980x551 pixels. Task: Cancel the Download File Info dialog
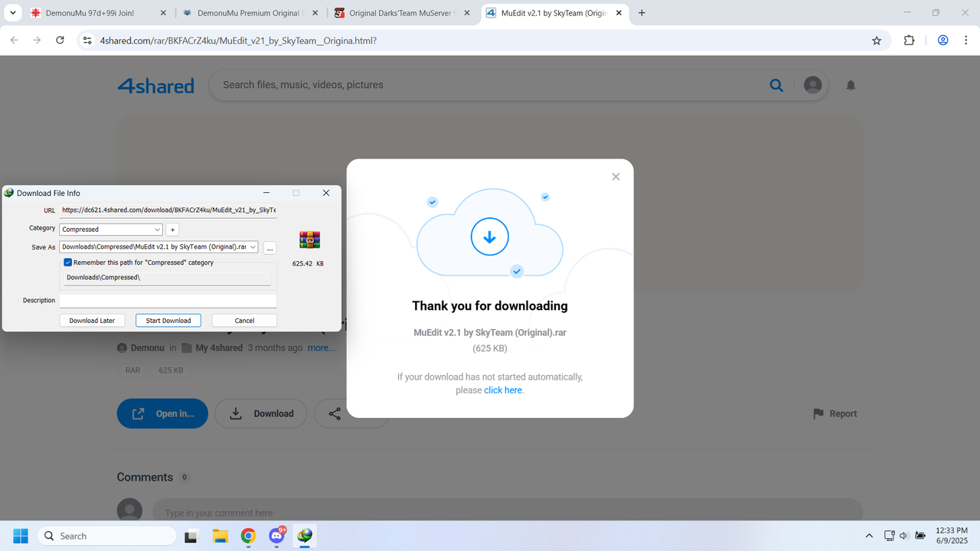[x=244, y=321]
